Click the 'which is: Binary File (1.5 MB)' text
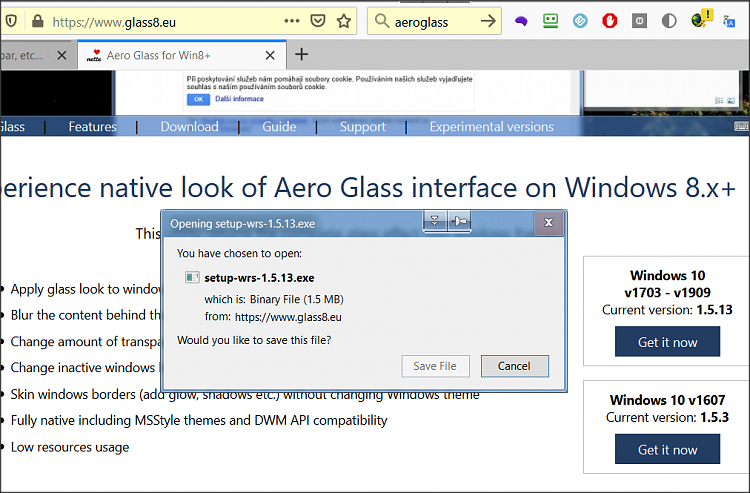Image resolution: width=750 pixels, height=493 pixels. (274, 299)
